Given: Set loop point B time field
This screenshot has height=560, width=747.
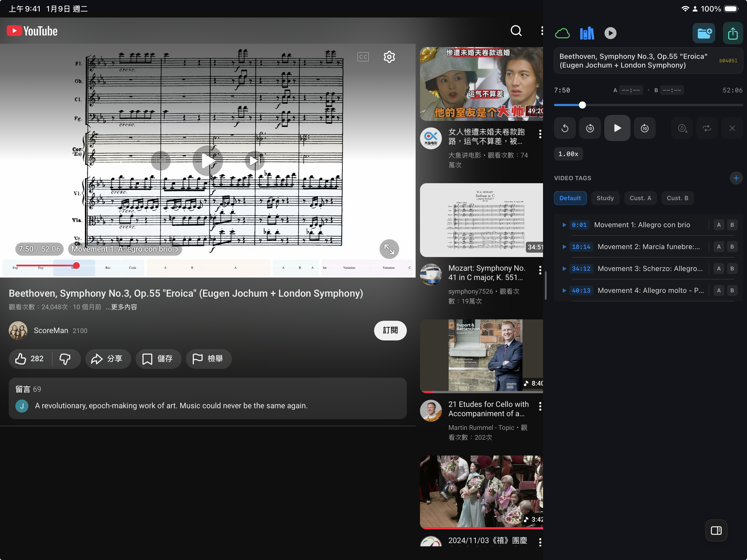Looking at the screenshot, I should [x=672, y=90].
